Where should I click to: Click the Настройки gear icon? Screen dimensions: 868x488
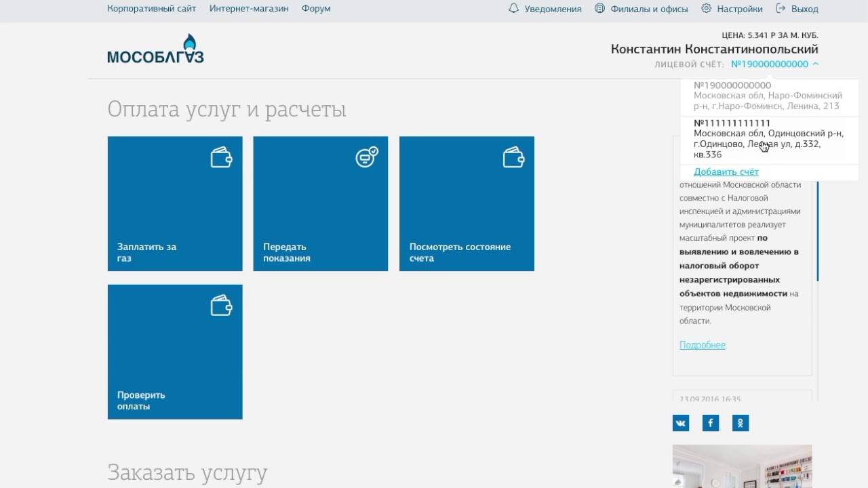(x=706, y=9)
